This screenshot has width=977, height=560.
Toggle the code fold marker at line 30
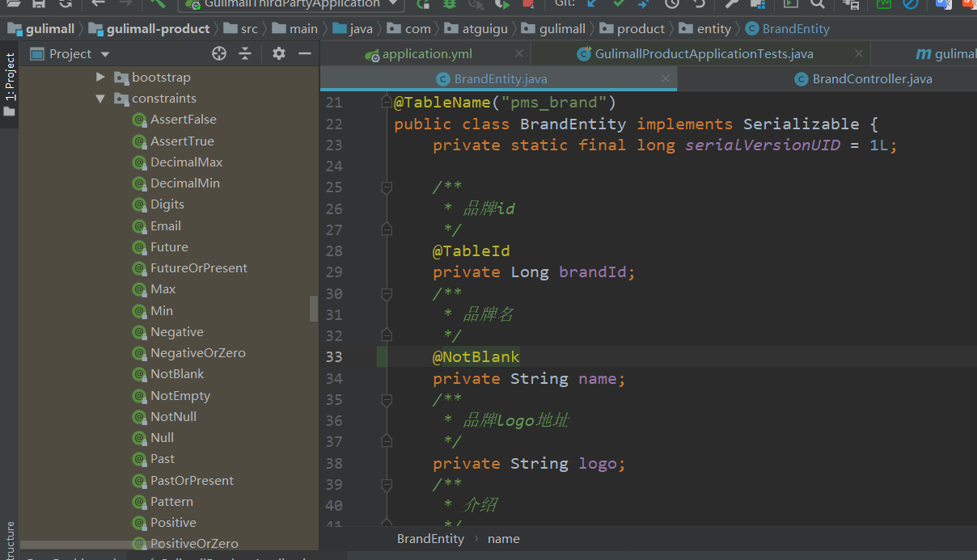pyautogui.click(x=387, y=293)
